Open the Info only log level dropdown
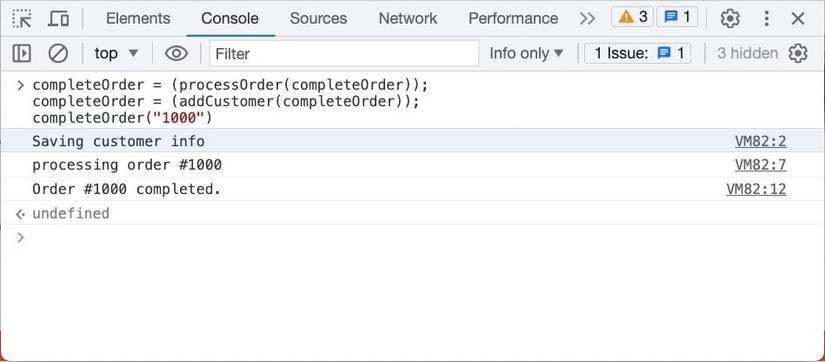 pyautogui.click(x=527, y=53)
